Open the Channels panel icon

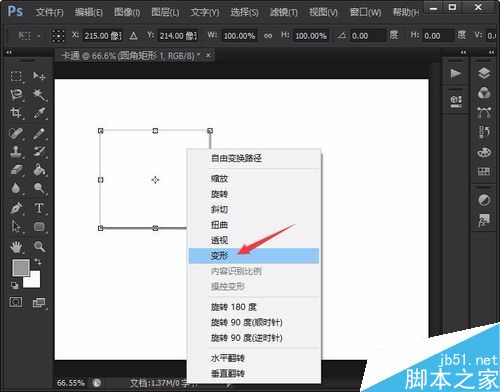[484, 93]
